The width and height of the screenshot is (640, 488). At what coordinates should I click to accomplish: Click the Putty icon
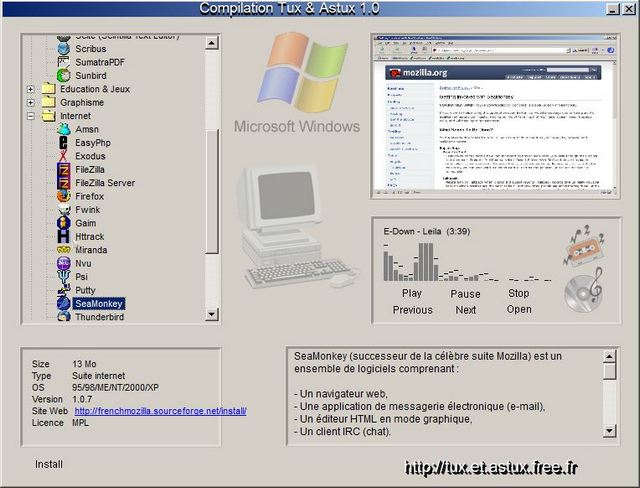64,290
